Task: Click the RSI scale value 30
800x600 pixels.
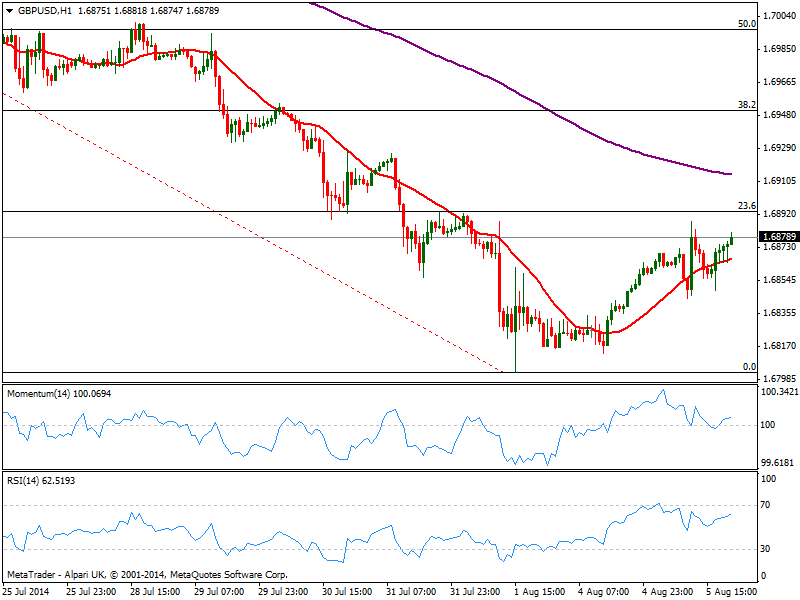Action: [765, 548]
